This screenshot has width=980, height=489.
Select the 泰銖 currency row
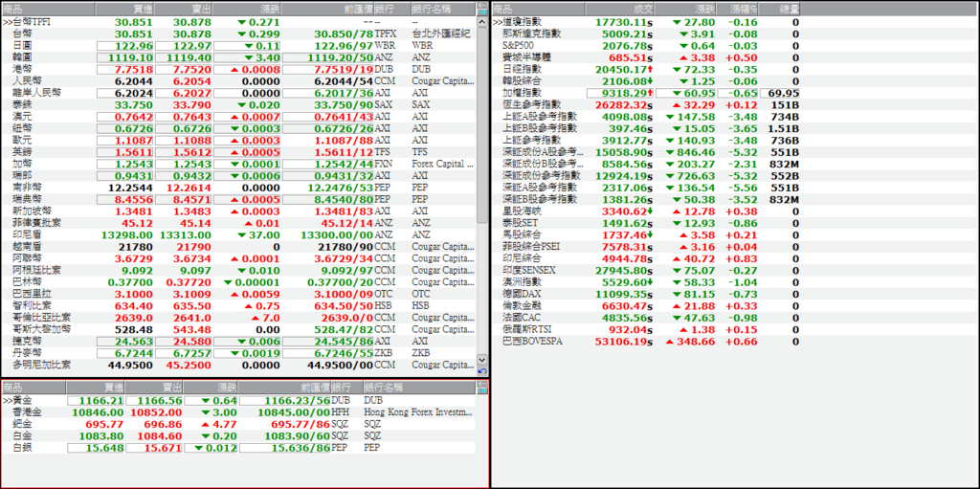tap(238, 104)
